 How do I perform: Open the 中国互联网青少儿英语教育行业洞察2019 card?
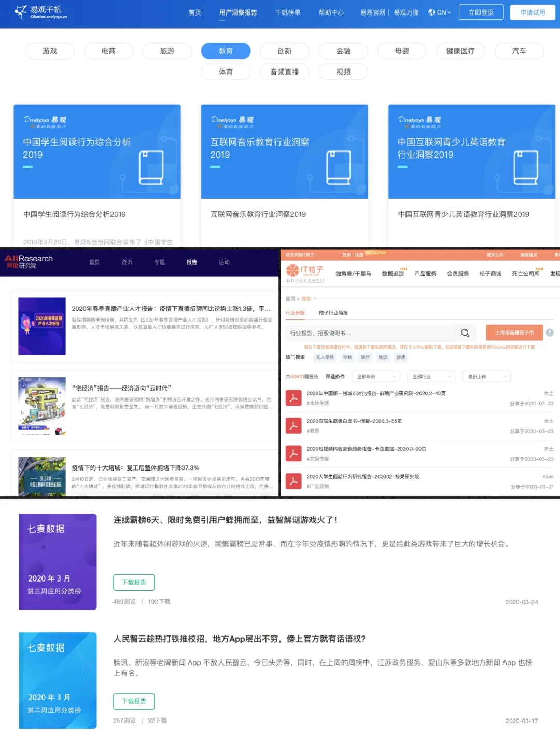pyautogui.click(x=472, y=175)
